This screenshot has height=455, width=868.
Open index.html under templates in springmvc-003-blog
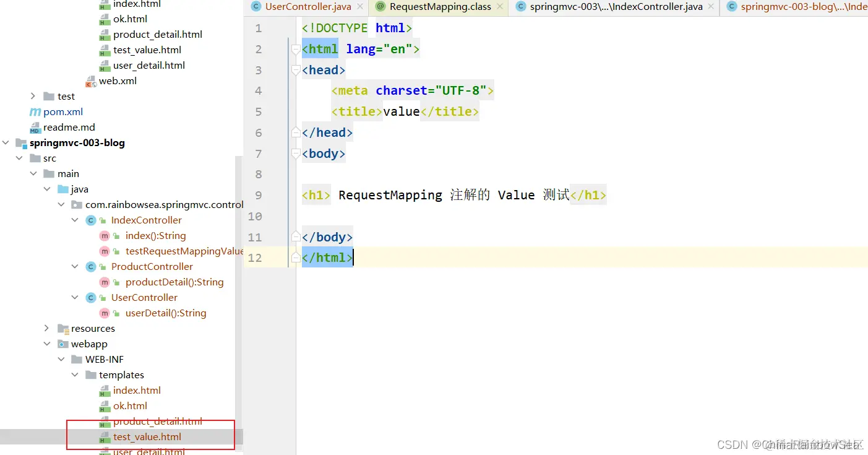pyautogui.click(x=137, y=390)
